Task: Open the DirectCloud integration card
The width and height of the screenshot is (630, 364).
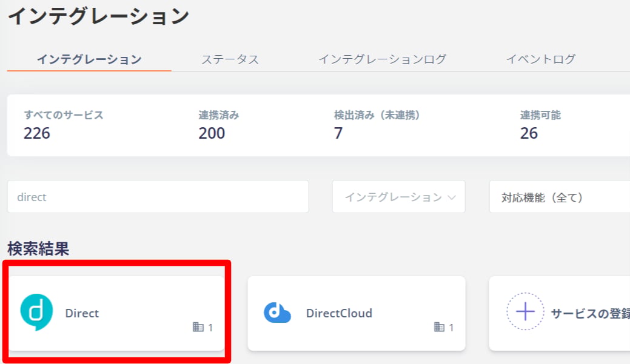Action: 357,313
